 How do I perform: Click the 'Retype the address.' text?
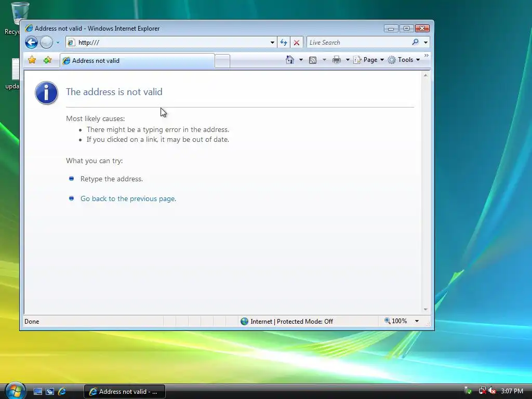pyautogui.click(x=112, y=179)
